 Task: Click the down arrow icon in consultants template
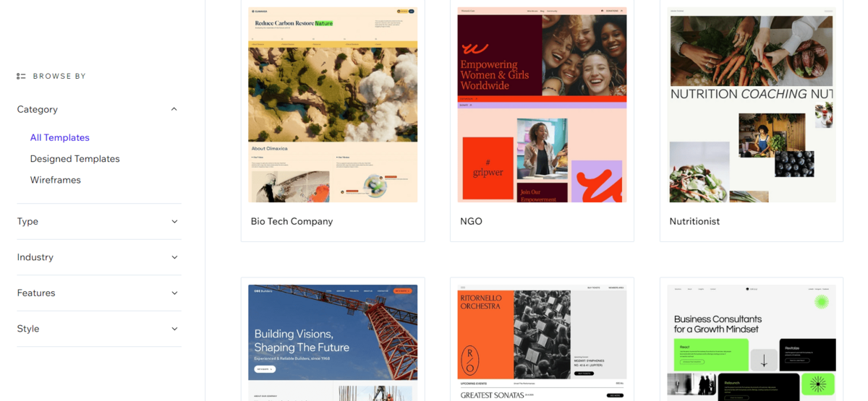764,359
